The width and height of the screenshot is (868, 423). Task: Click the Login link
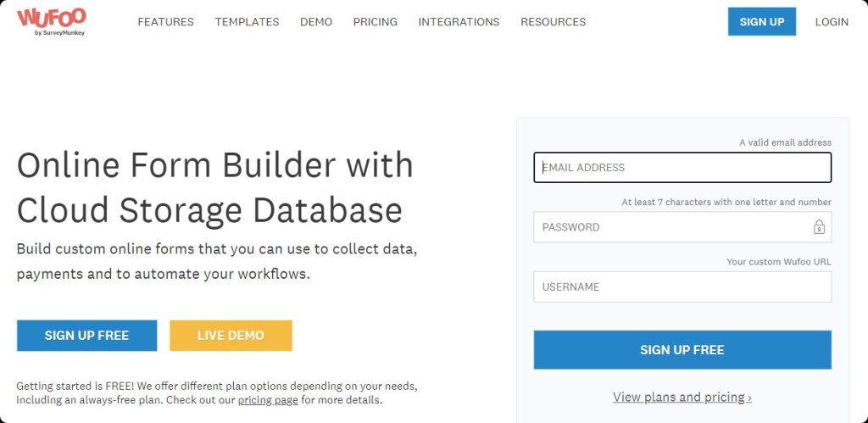(x=832, y=22)
